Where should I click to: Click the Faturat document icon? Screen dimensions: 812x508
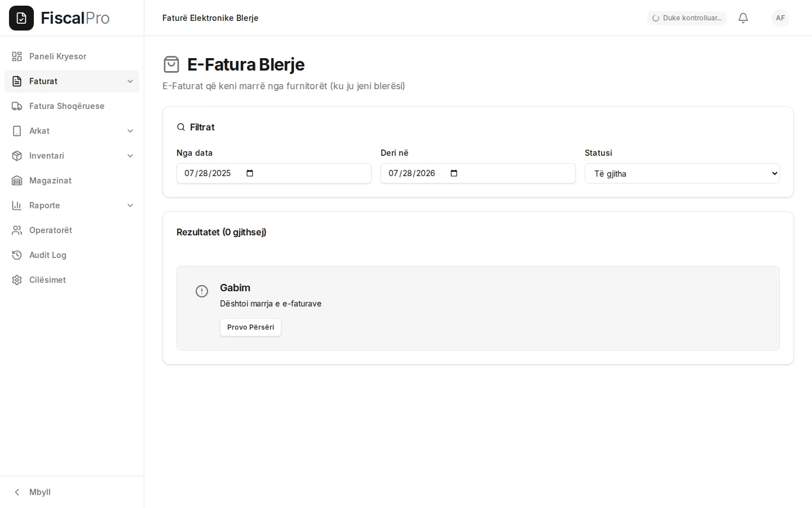[x=17, y=81]
